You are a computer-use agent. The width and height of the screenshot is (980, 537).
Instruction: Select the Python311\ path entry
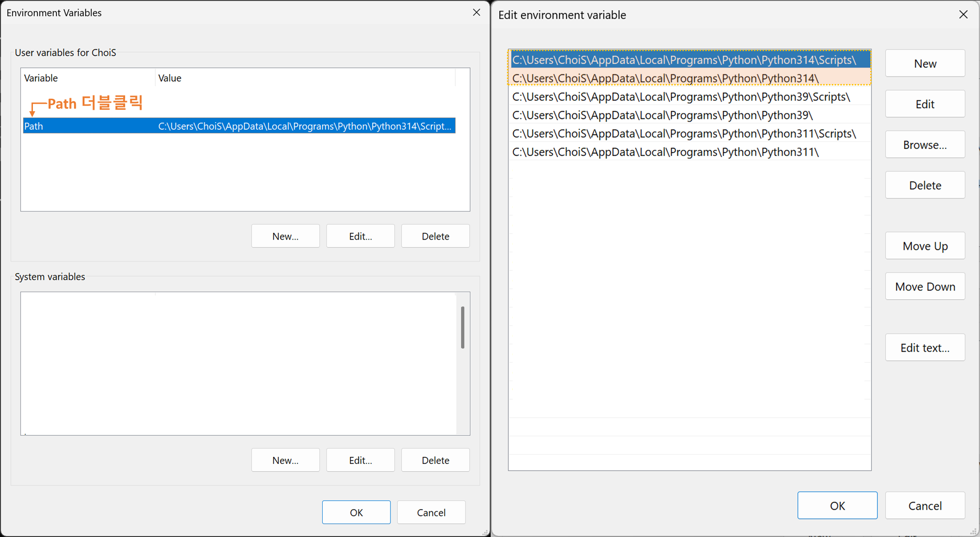(665, 152)
